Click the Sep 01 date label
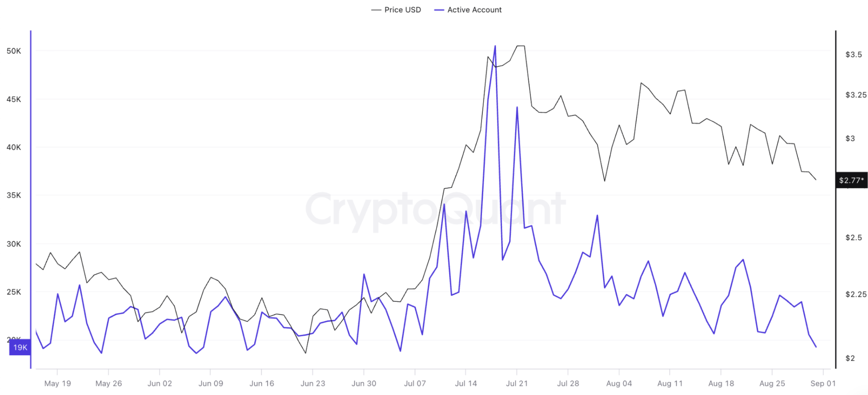This screenshot has width=868, height=395. pyautogui.click(x=823, y=383)
